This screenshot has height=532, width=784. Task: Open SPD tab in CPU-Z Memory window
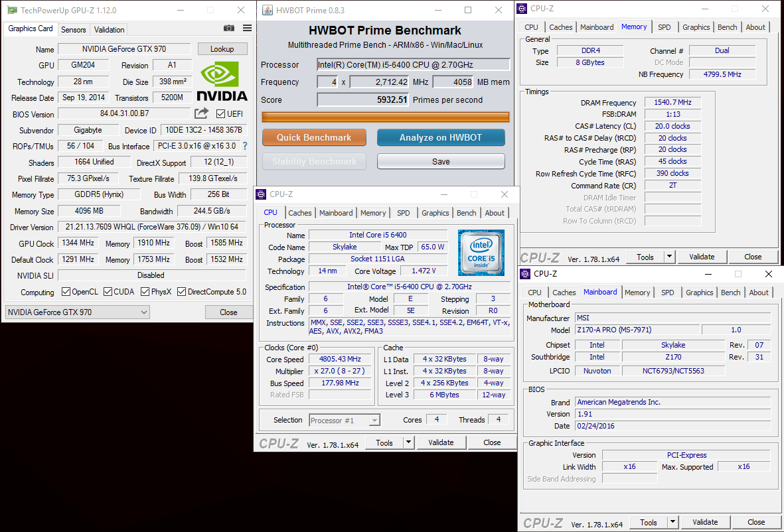(665, 27)
